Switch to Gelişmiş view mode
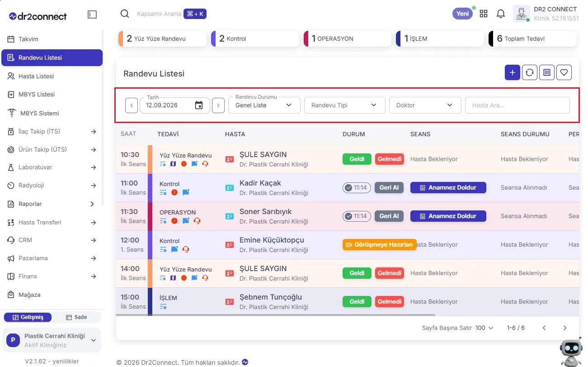The height and width of the screenshot is (367, 588). click(x=28, y=317)
